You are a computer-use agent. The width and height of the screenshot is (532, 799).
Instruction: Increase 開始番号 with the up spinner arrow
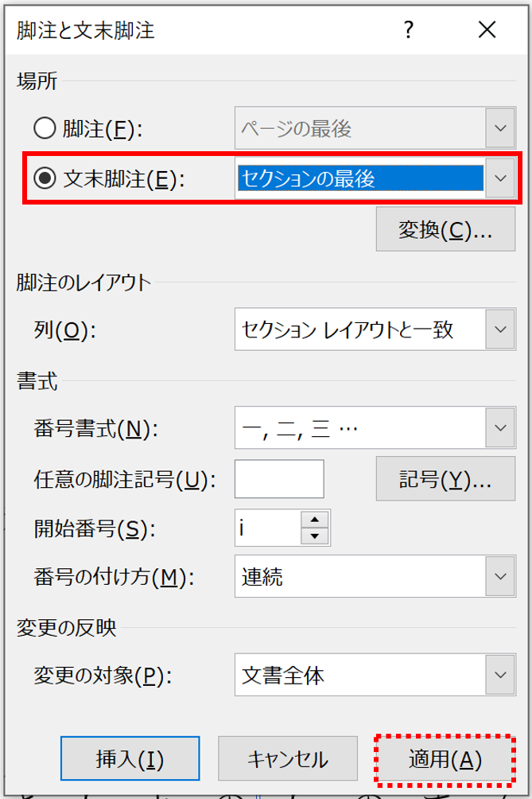tap(315, 519)
